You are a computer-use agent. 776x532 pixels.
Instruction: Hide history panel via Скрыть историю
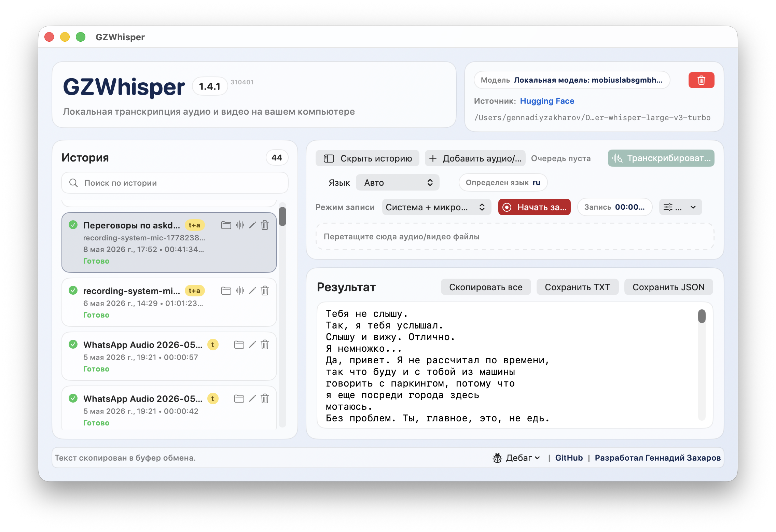[368, 158]
